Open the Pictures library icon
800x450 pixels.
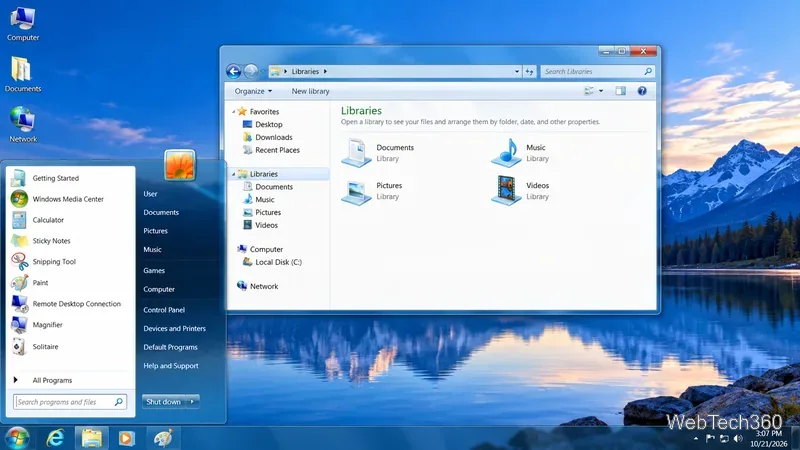click(x=356, y=191)
